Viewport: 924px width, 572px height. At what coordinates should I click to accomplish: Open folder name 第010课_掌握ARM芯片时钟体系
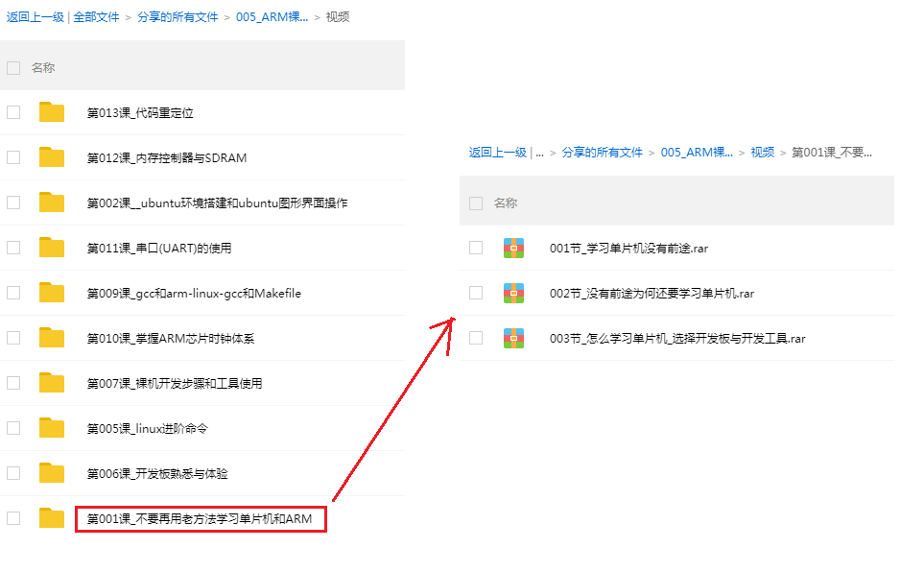coord(171,339)
